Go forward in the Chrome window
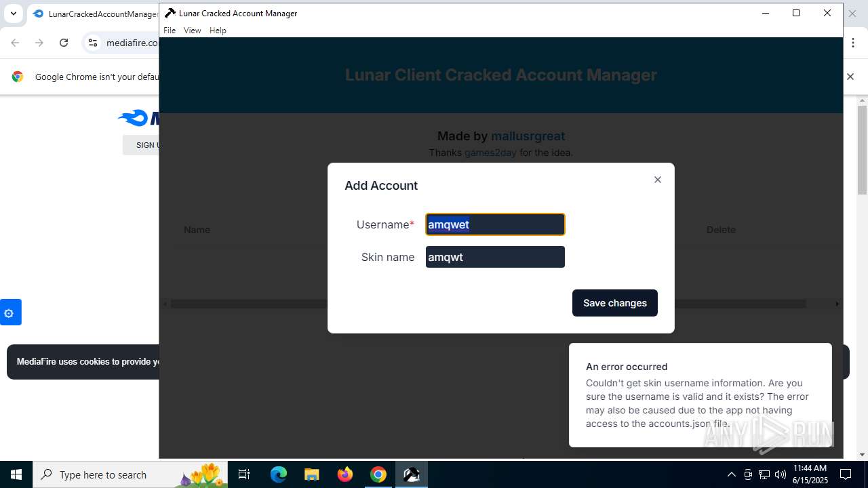This screenshot has height=488, width=868. pos(39,43)
